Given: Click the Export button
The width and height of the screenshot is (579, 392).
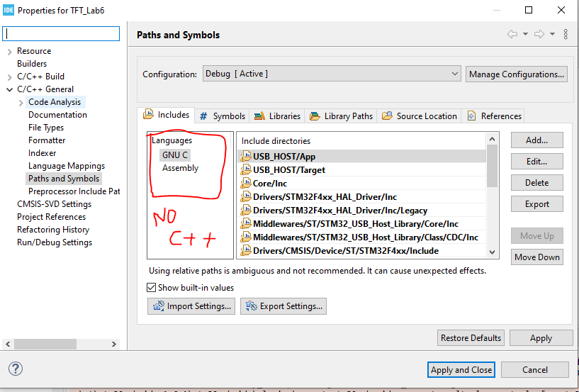Looking at the screenshot, I should coord(537,204).
